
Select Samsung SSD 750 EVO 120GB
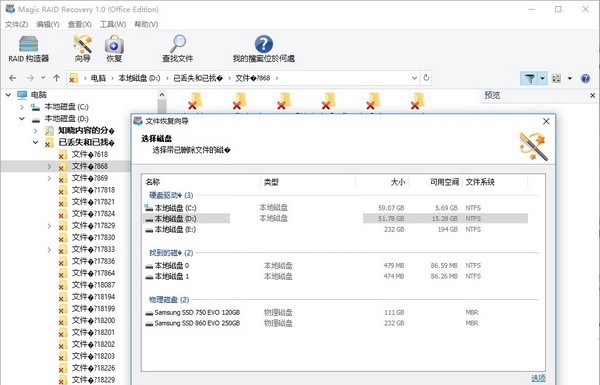335,312
